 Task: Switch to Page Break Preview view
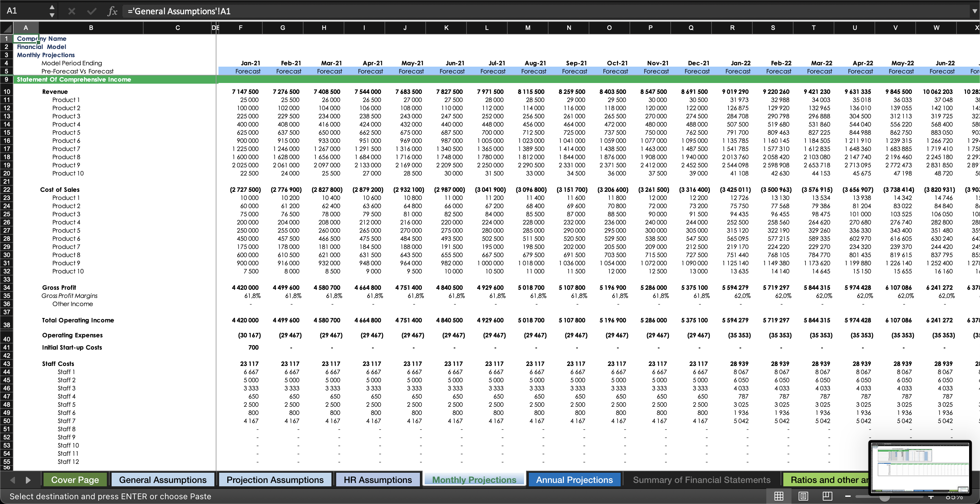[x=828, y=496]
